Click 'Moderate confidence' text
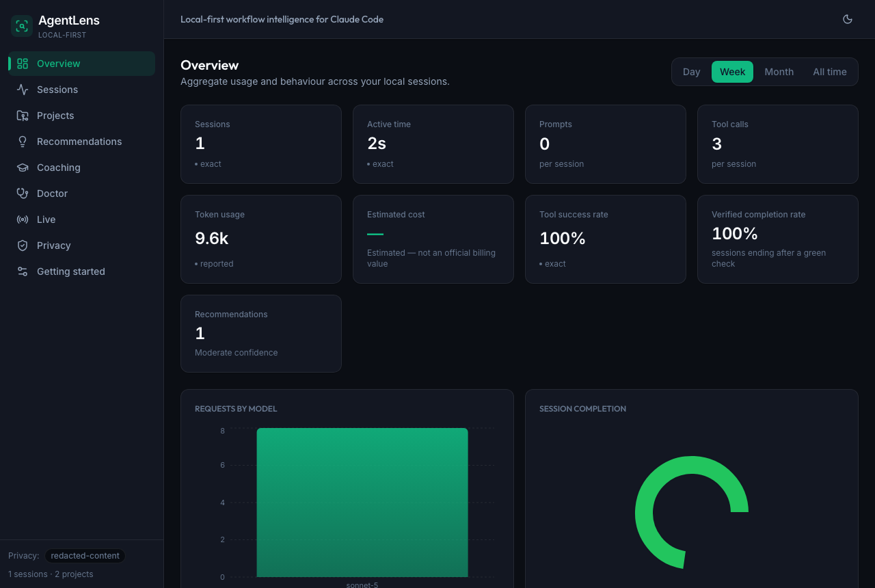The width and height of the screenshot is (875, 588). [x=237, y=353]
